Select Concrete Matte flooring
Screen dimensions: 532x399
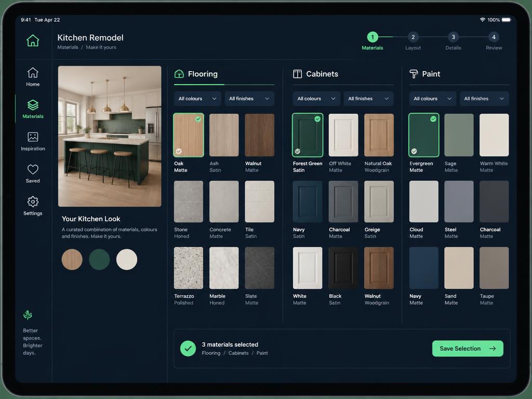click(224, 202)
